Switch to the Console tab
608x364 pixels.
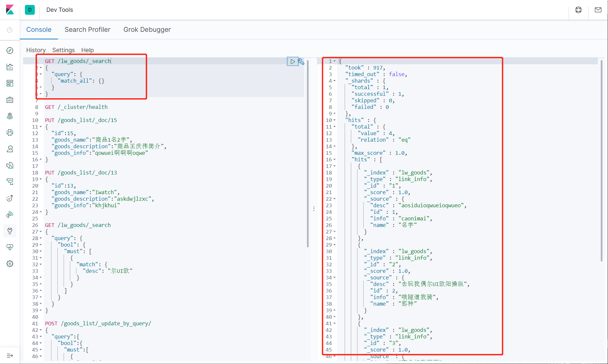coord(39,30)
